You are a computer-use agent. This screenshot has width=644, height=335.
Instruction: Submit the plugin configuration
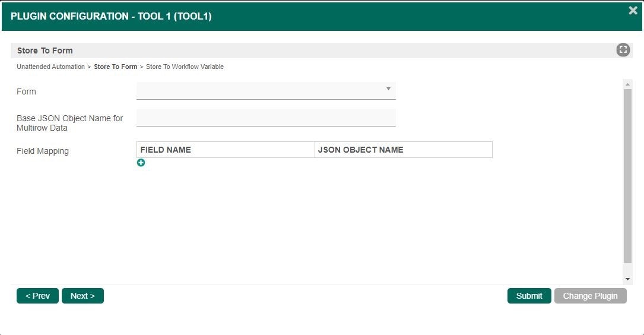(529, 296)
